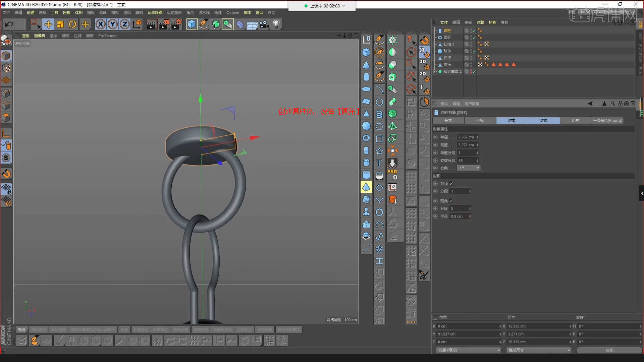Click the 用户数据 menu in attributes panel
644x362 pixels.
coord(472,104)
